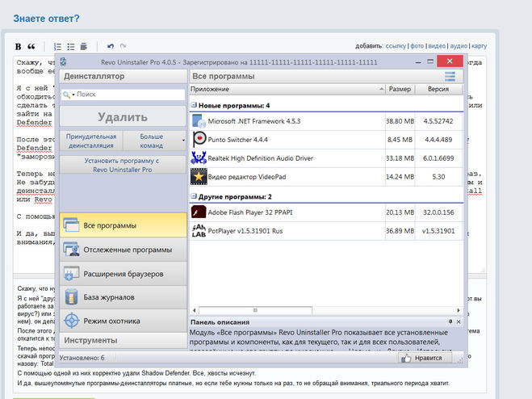
Task: Click the карту link in editor
Action: [x=479, y=46]
